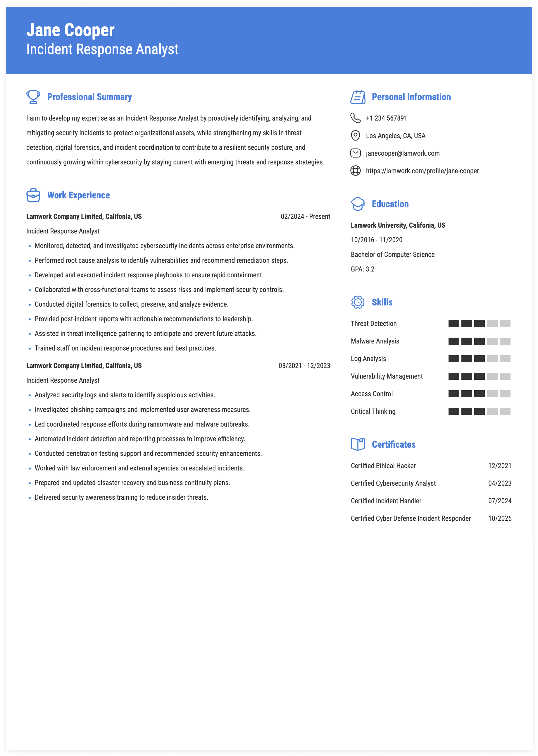Click the phone icon next to +1 234 567891

(x=356, y=118)
